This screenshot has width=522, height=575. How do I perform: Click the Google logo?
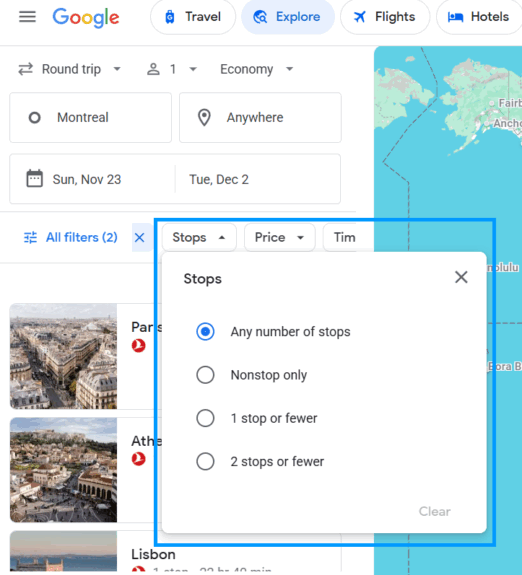(x=86, y=18)
